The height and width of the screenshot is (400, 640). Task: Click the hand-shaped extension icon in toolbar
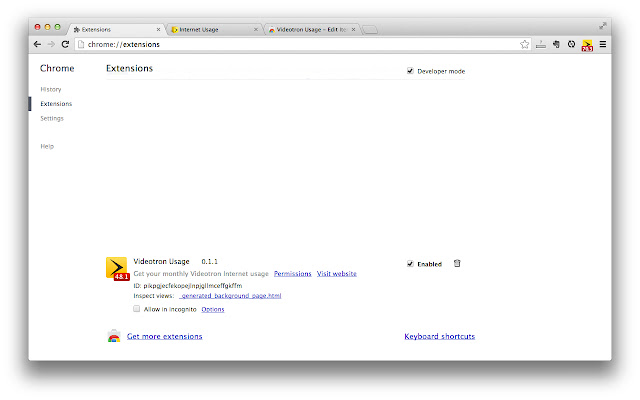[556, 44]
